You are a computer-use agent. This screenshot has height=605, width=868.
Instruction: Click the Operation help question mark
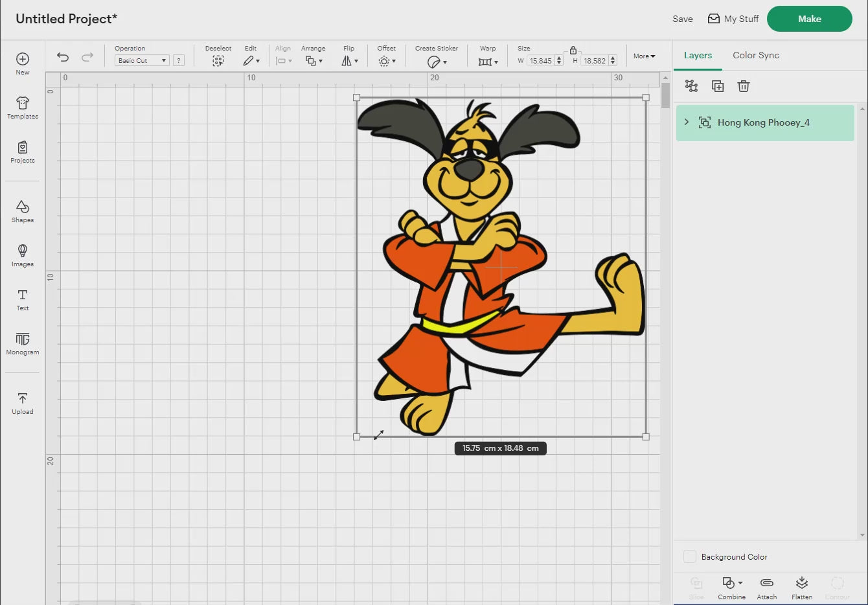click(x=179, y=60)
